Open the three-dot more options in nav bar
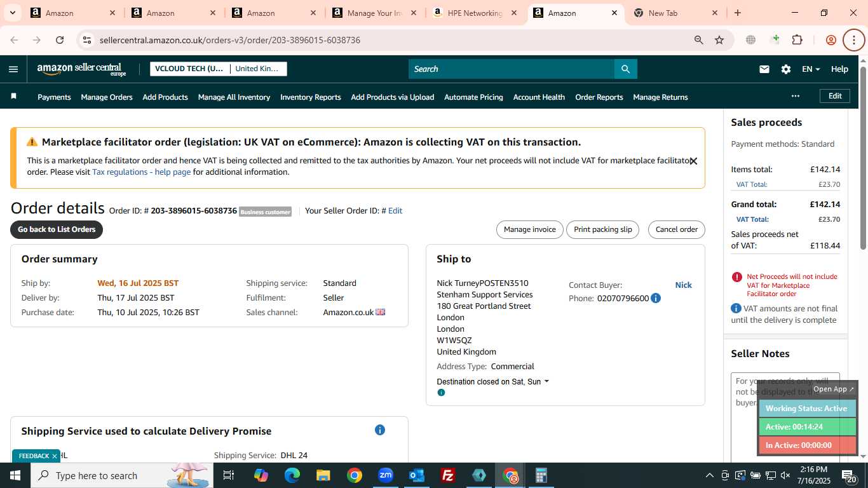Image resolution: width=868 pixels, height=488 pixels. 795,96
